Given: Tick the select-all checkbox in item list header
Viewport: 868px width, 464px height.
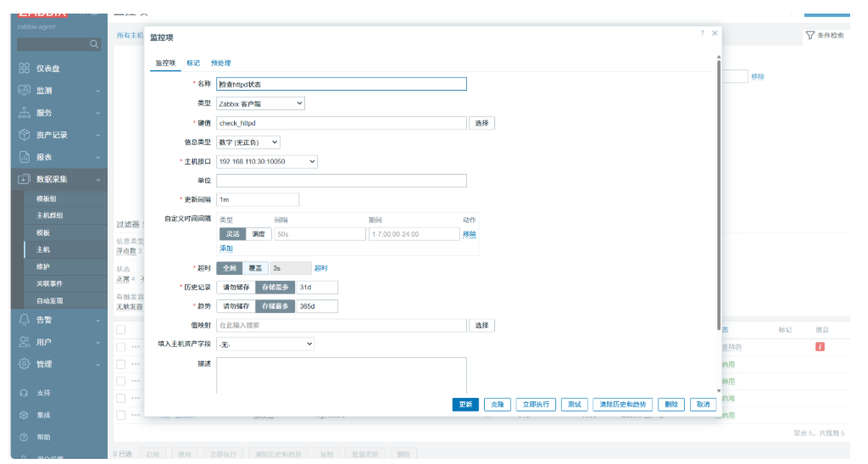Looking at the screenshot, I should [120, 330].
